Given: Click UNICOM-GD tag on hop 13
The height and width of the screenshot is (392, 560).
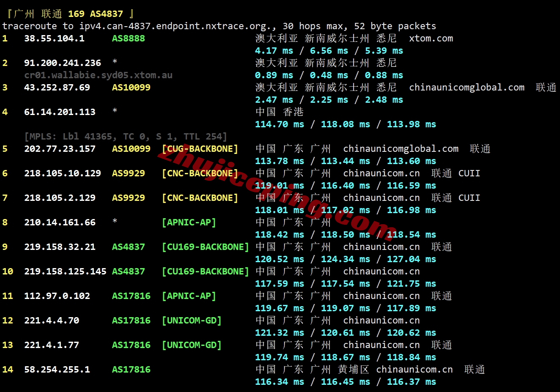Looking at the screenshot, I should point(192,345).
